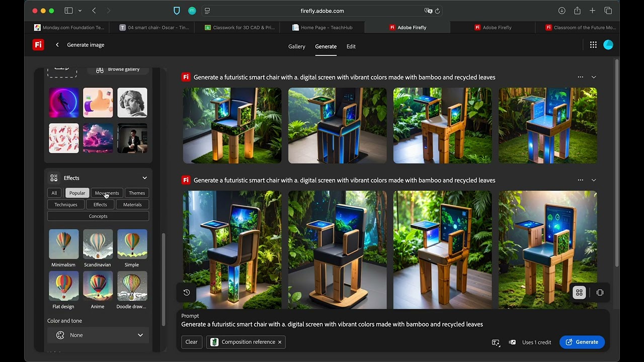Open the user profile avatar
644x362 pixels.
pyautogui.click(x=608, y=45)
